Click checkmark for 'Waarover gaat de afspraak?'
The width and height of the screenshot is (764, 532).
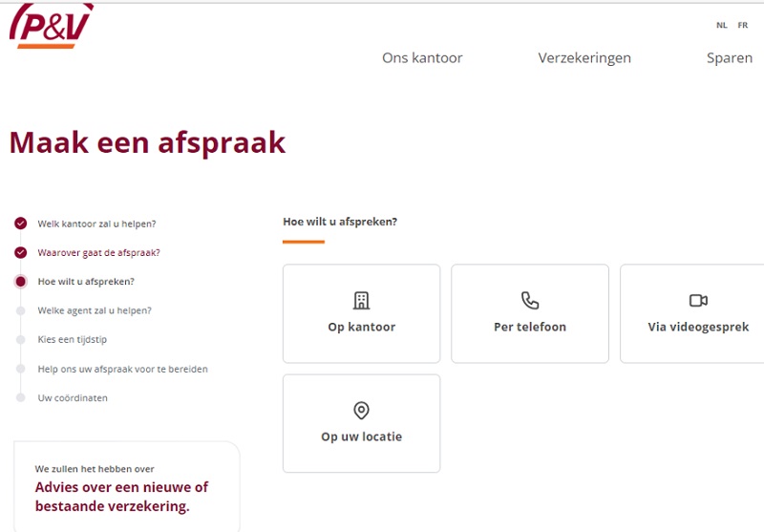point(20,252)
